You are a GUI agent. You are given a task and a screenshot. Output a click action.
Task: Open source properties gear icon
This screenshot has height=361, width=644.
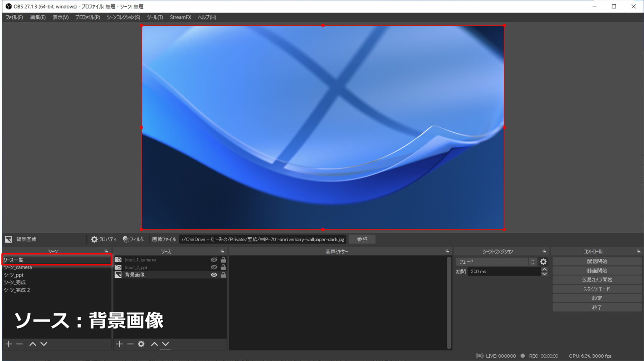141,344
